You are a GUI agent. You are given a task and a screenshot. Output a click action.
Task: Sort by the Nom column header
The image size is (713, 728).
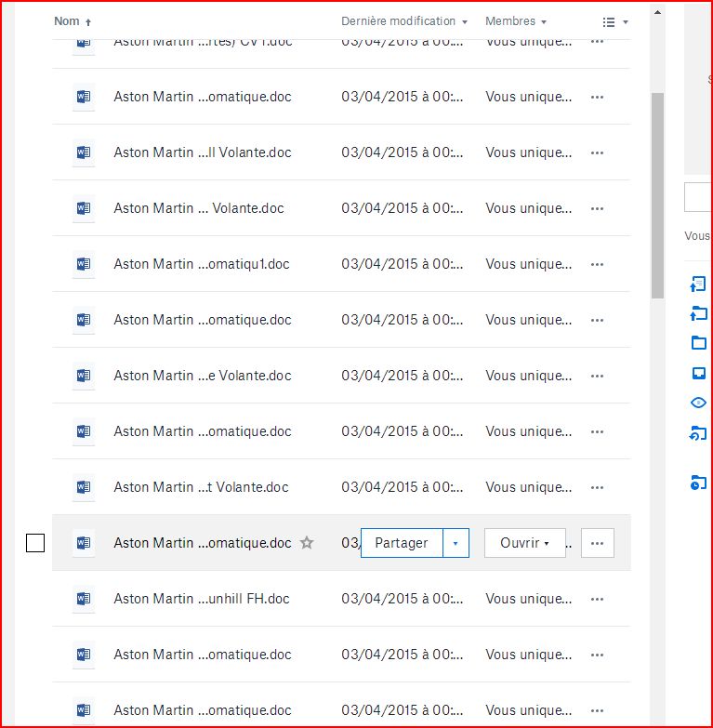[67, 21]
